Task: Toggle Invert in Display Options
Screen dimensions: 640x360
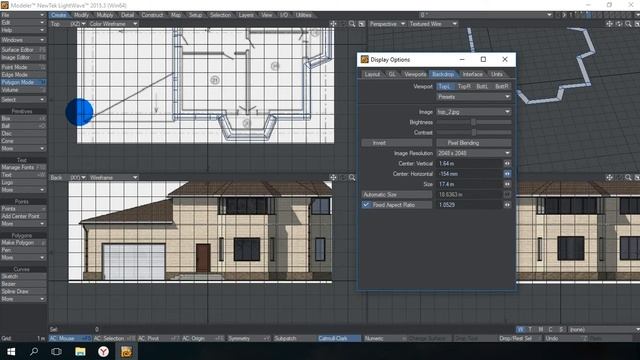Action: tap(397, 143)
